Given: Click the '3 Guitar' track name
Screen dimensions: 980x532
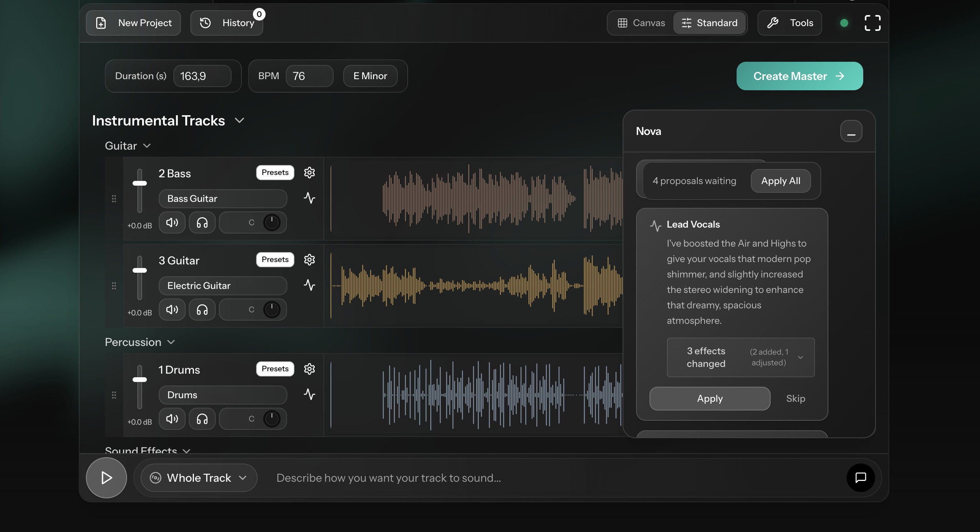Looking at the screenshot, I should point(179,260).
